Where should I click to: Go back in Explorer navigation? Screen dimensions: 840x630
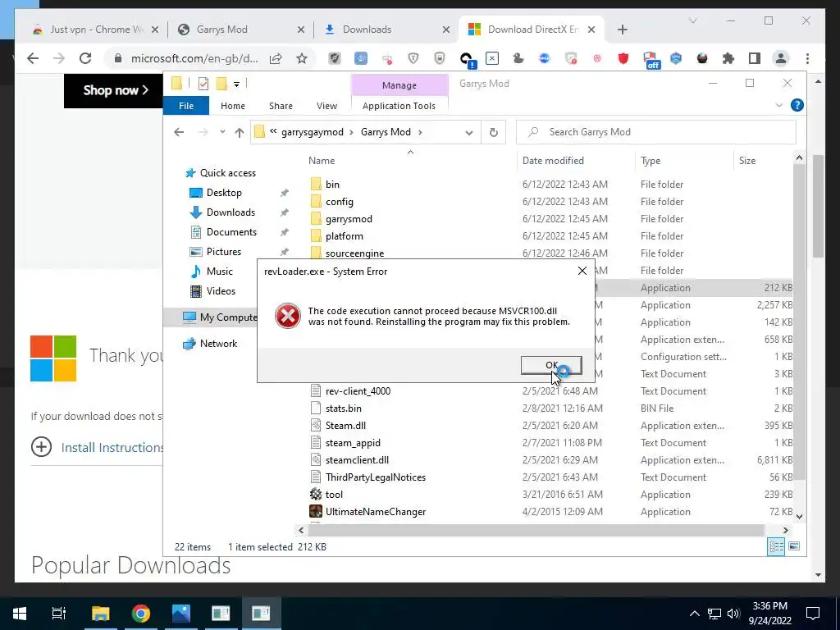pos(179,132)
